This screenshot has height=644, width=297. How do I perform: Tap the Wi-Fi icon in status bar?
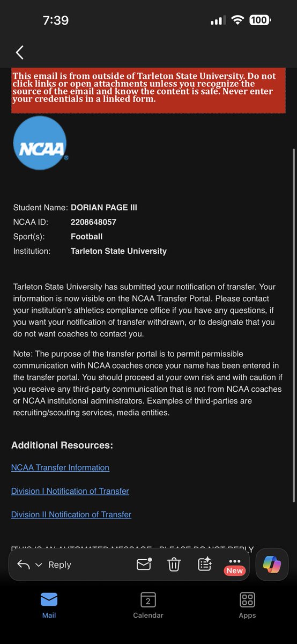pyautogui.click(x=237, y=20)
